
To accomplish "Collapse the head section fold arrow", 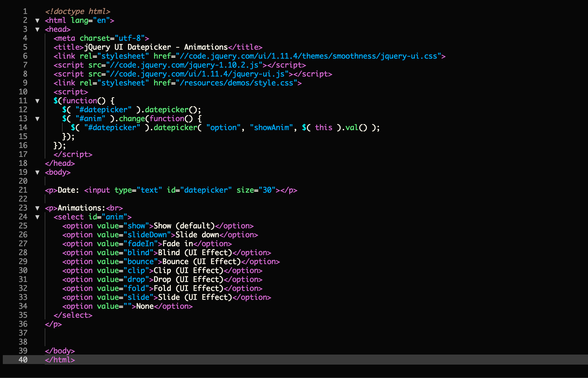I will click(37, 29).
